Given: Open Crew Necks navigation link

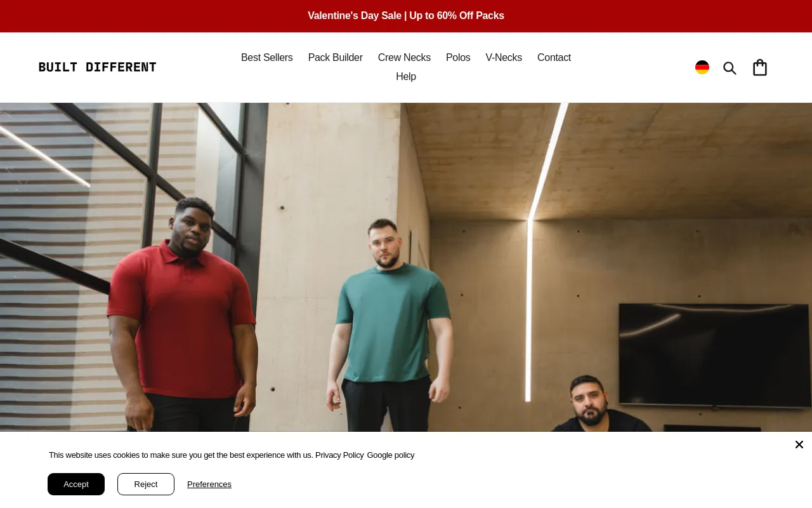Looking at the screenshot, I should click(x=404, y=58).
